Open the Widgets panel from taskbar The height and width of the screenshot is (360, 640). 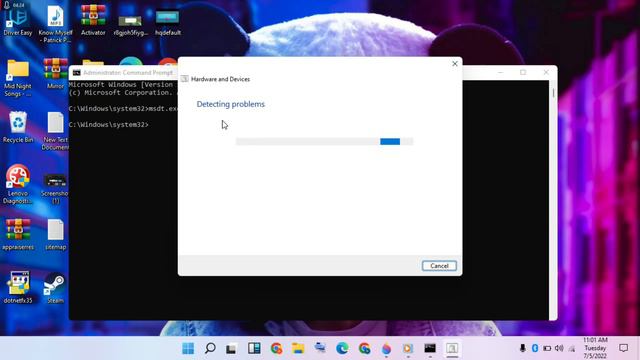(254, 348)
